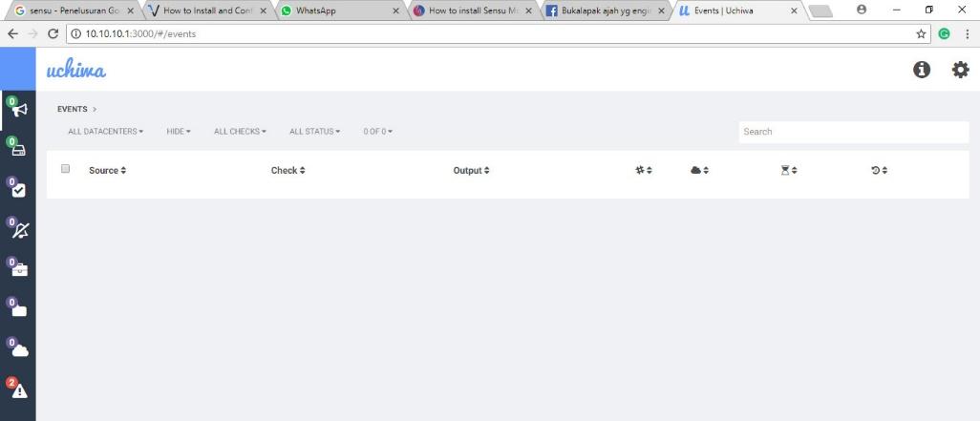The width and height of the screenshot is (980, 421).
Task: Expand the 0 of 0 results dropdown
Action: pos(378,131)
